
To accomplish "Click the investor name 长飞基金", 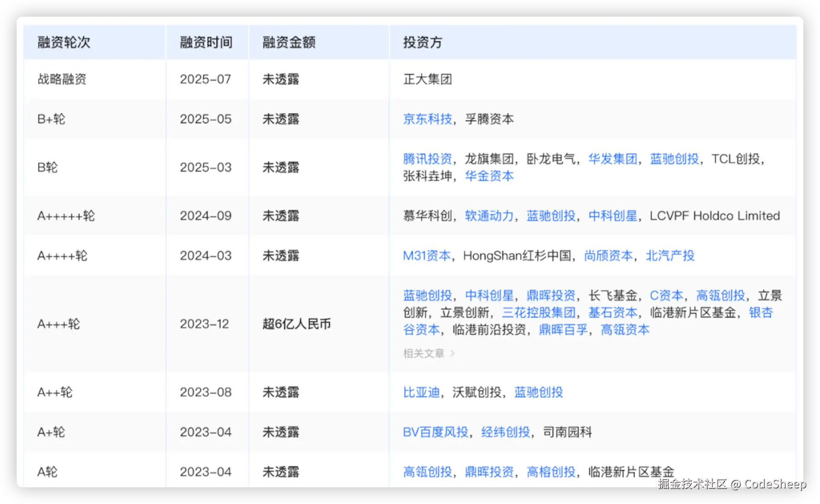I will [x=613, y=295].
